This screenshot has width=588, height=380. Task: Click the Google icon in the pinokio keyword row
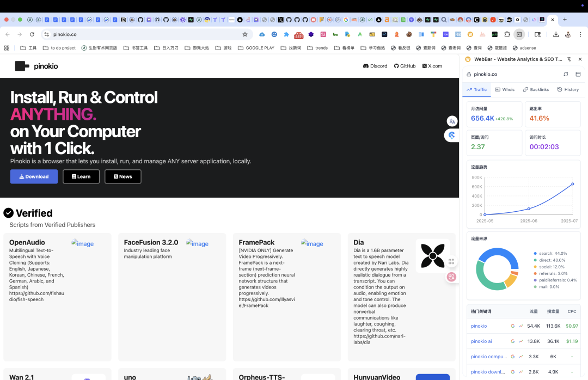(x=513, y=326)
